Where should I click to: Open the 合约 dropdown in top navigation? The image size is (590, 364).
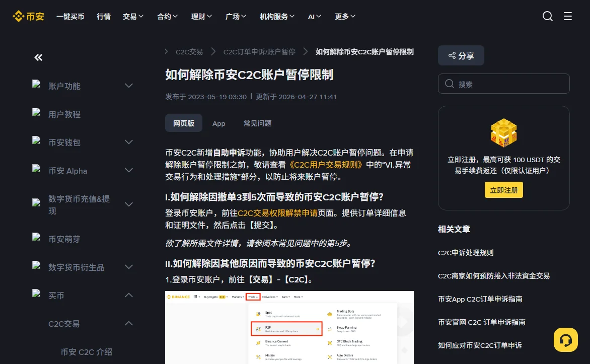[x=168, y=17]
